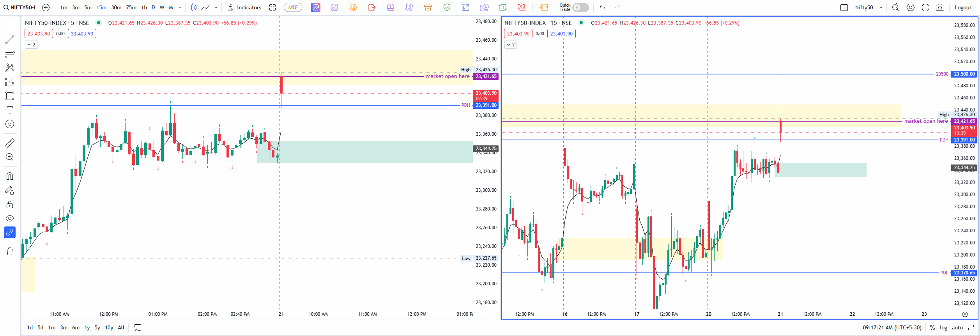Click the orange add voucher icon
Image resolution: width=980 pixels, height=336 pixels.
(544, 7)
